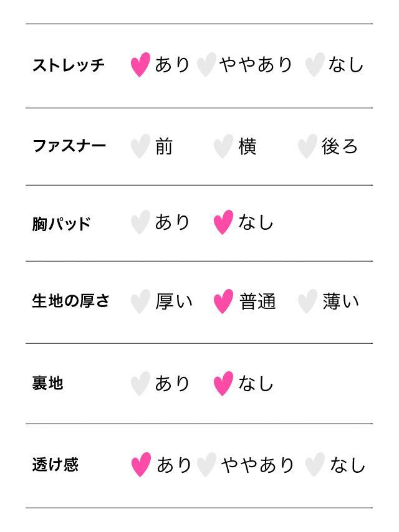Click the heart icon for ファスナー 横

[223, 146]
